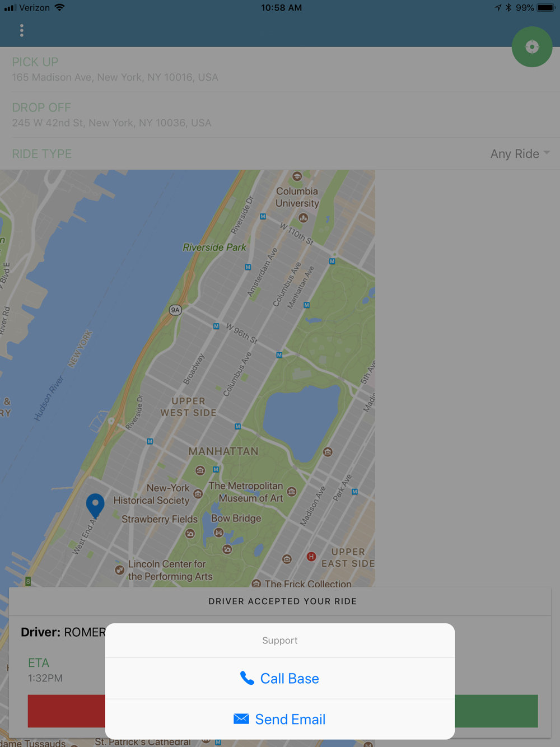Tap the Lincoln Center map marker

click(119, 570)
